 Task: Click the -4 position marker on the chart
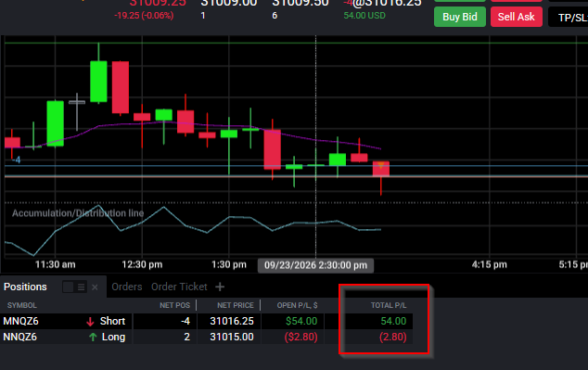tap(16, 160)
